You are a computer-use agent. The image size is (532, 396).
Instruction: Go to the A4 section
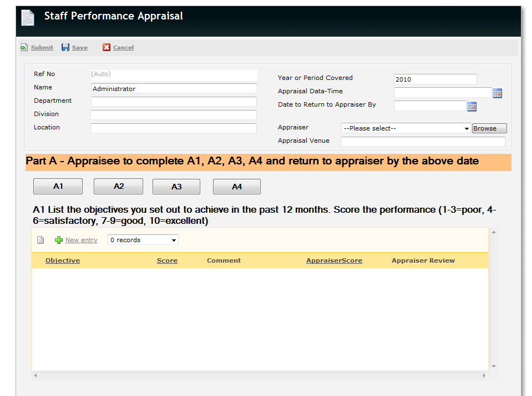click(x=237, y=187)
